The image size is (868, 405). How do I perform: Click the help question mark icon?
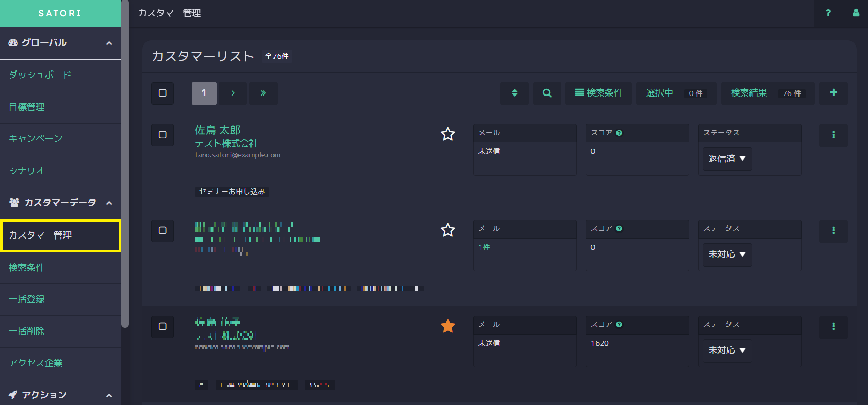[x=828, y=13]
